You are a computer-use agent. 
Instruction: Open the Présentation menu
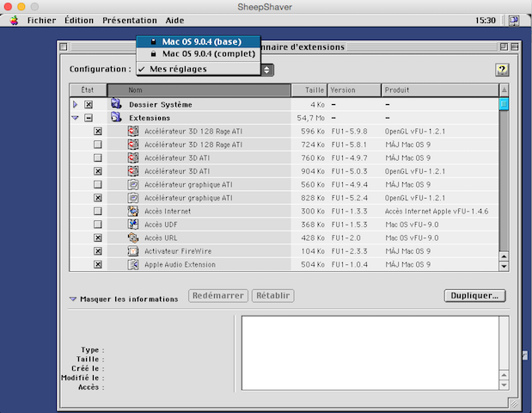(130, 21)
